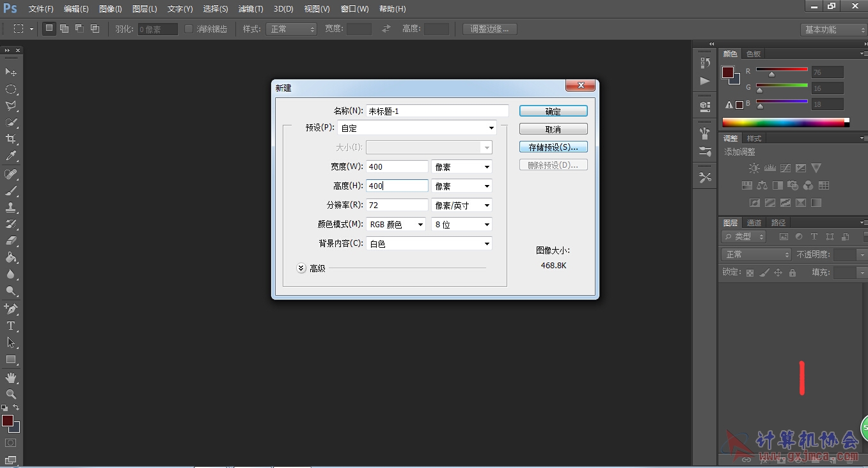The image size is (868, 468).
Task: Swap foreground and background colors
Action: [16, 407]
